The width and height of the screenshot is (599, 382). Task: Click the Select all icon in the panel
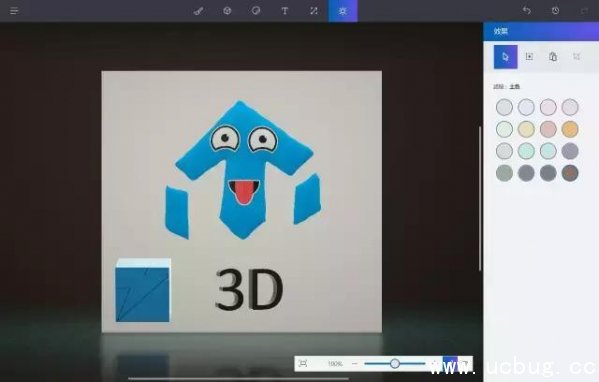pos(529,57)
